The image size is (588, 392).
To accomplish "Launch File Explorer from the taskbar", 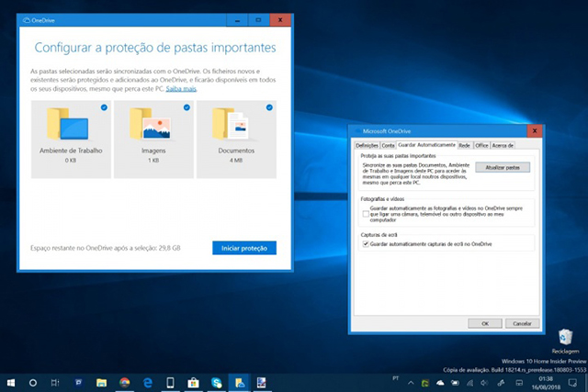I will pyautogui.click(x=101, y=383).
